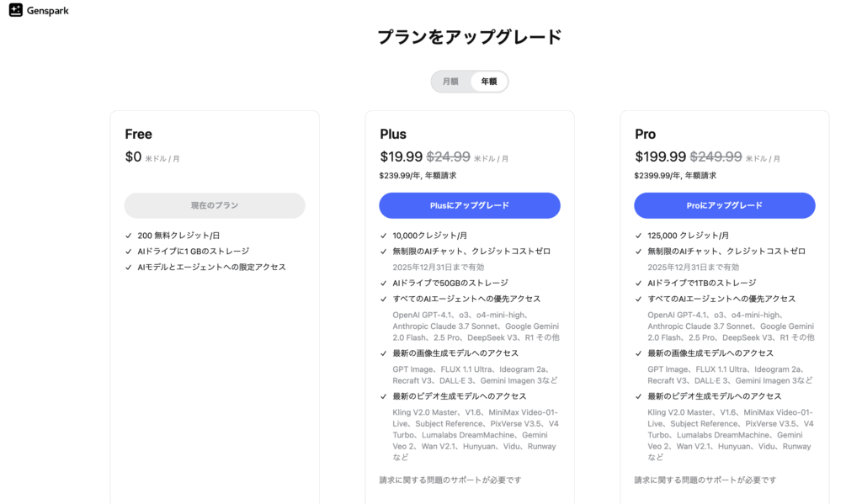The height and width of the screenshot is (504, 862).
Task: Open Plus plan billing support link
Action: [x=450, y=480]
